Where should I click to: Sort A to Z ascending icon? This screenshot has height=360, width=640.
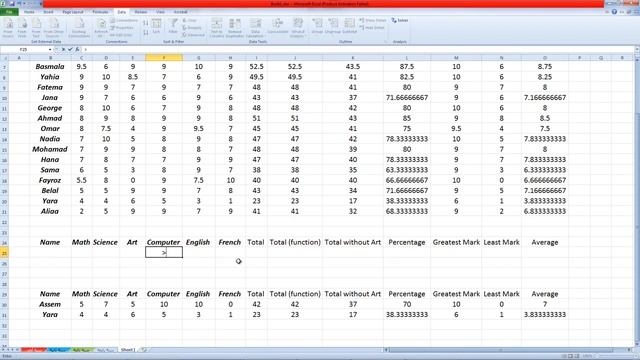[146, 23]
